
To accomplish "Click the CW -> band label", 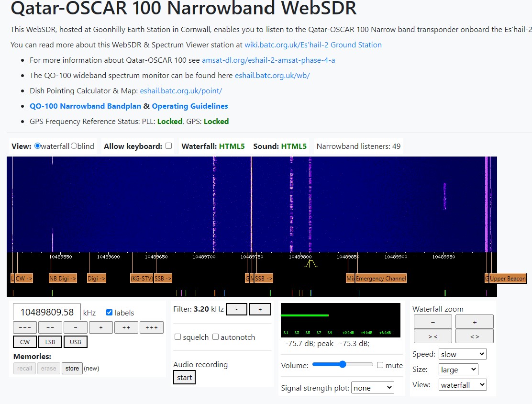I will click(x=24, y=279).
